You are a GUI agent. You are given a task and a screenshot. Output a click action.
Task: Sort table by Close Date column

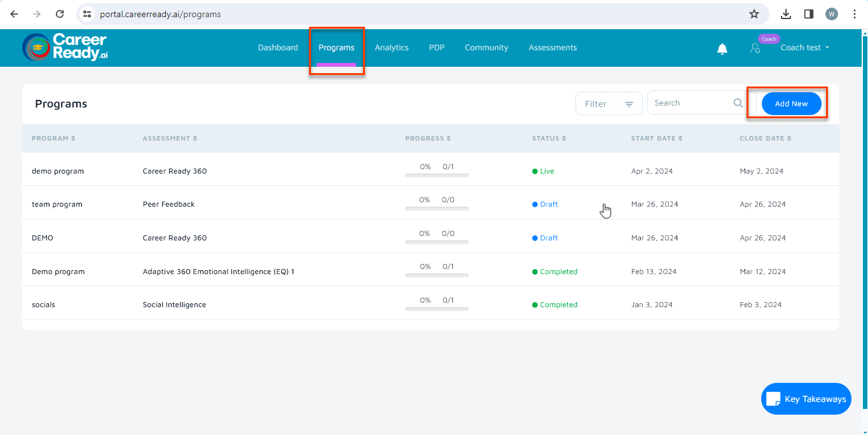(x=765, y=138)
